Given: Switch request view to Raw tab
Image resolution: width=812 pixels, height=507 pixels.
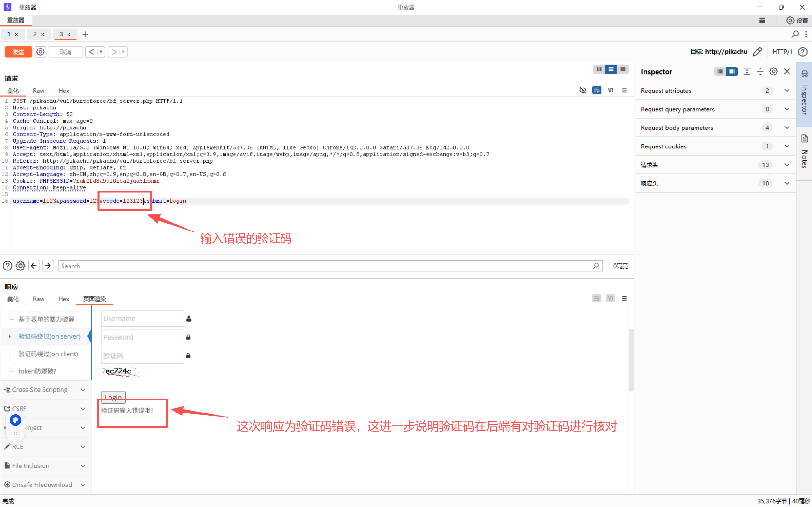Looking at the screenshot, I should coord(38,91).
